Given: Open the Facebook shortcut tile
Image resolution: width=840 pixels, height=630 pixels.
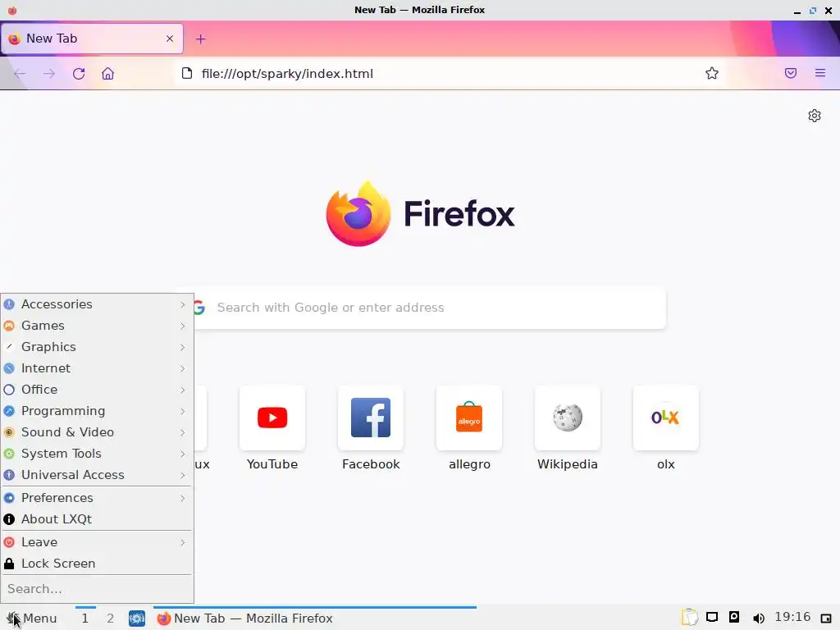Looking at the screenshot, I should tap(371, 418).
